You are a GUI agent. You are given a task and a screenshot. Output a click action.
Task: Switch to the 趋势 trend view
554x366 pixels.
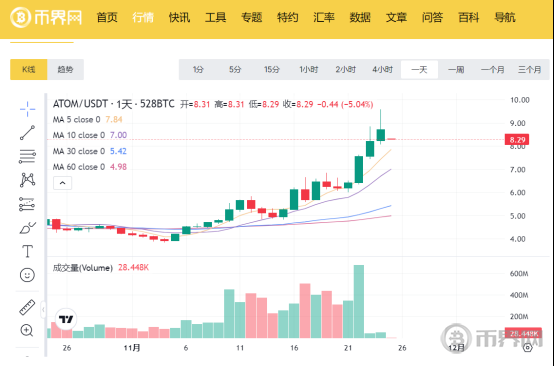pos(65,70)
